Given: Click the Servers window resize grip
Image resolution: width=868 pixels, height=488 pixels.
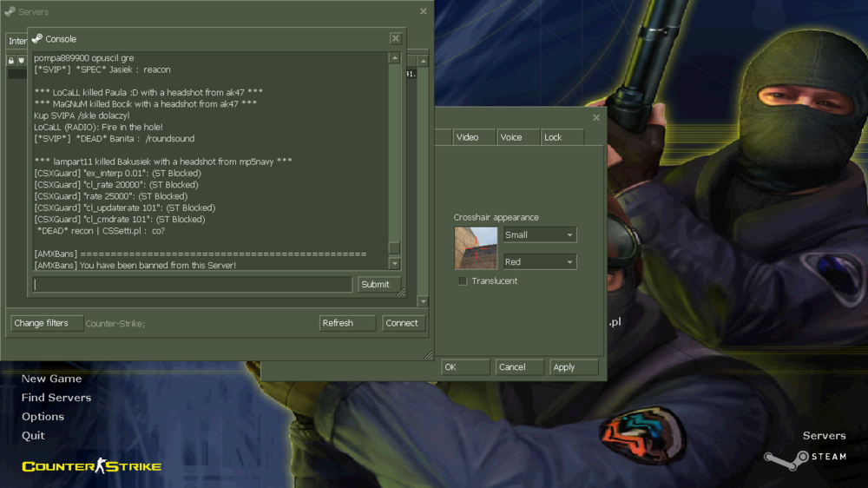Looking at the screenshot, I should coord(429,355).
